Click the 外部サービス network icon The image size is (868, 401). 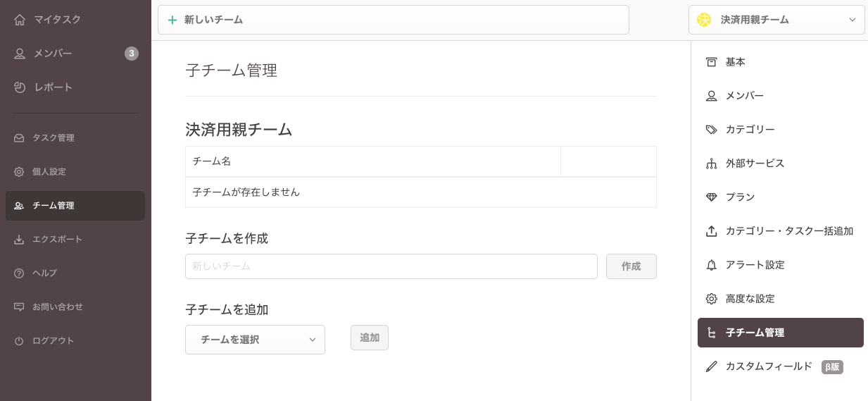coord(711,164)
